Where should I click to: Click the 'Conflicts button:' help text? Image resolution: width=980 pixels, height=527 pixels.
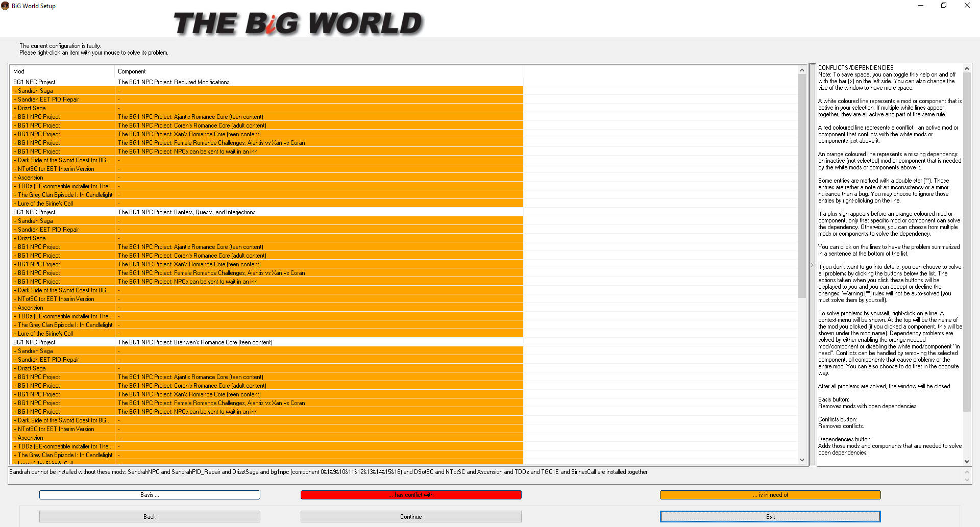838,419
